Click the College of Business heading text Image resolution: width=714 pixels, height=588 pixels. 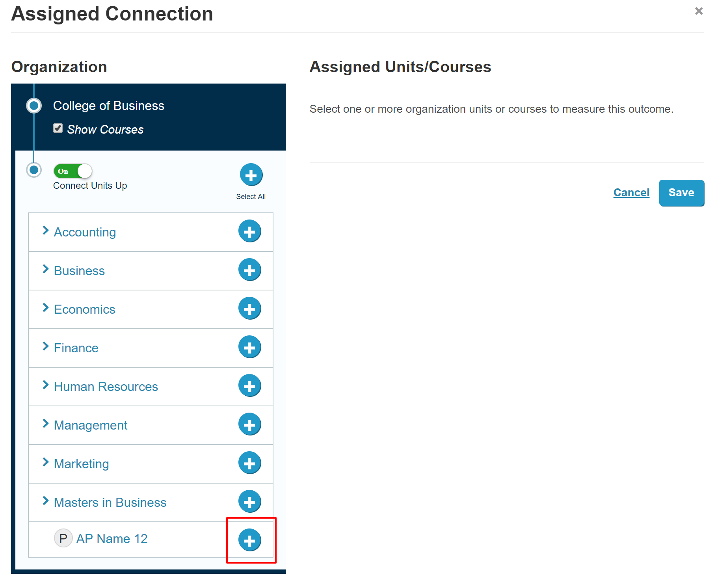tap(109, 106)
